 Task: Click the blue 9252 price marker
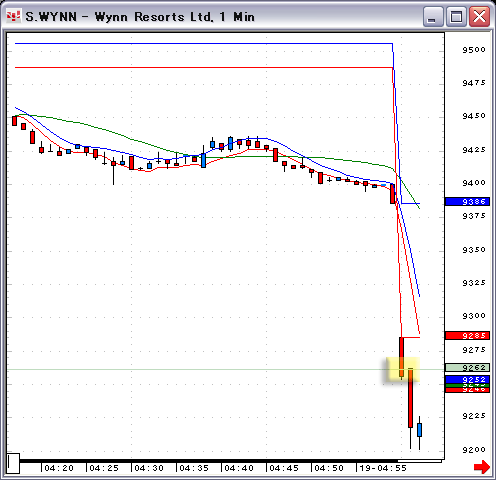(x=467, y=380)
